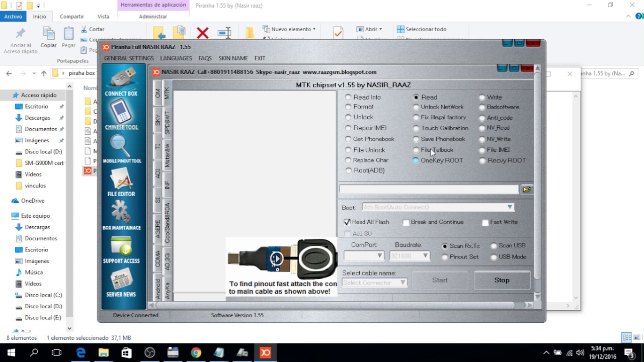The width and height of the screenshot is (644, 362).
Task: Expand Abrir dropdown in Explorer ribbon
Action: coord(380,29)
